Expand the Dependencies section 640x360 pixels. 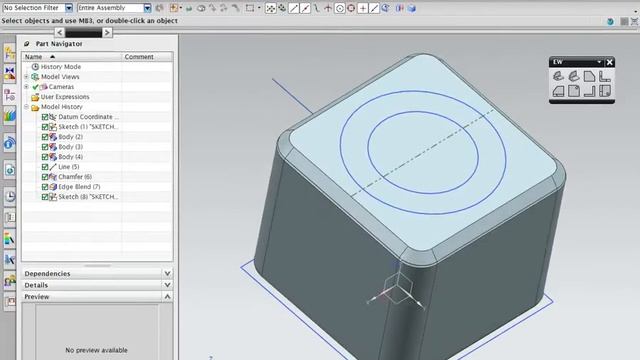click(167, 273)
